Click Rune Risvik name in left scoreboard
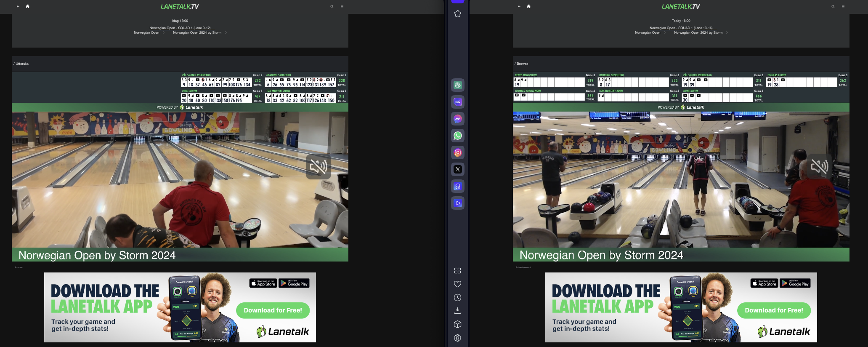The image size is (868, 347). 190,91
